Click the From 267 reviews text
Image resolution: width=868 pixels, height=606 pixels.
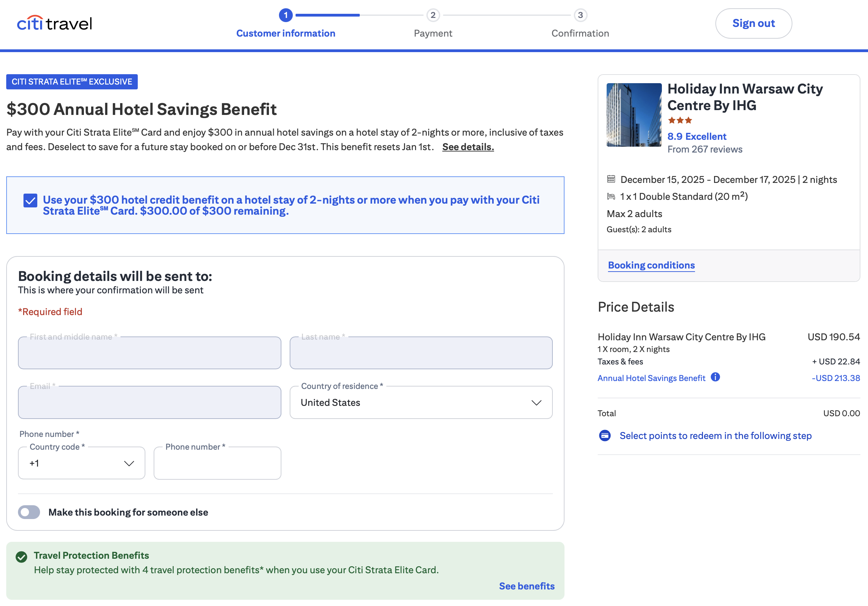tap(705, 150)
